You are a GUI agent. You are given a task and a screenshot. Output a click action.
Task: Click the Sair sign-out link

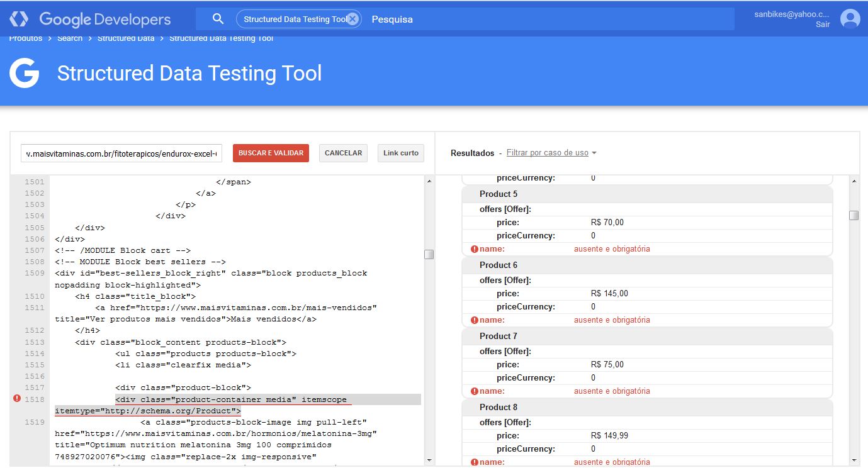tap(823, 25)
